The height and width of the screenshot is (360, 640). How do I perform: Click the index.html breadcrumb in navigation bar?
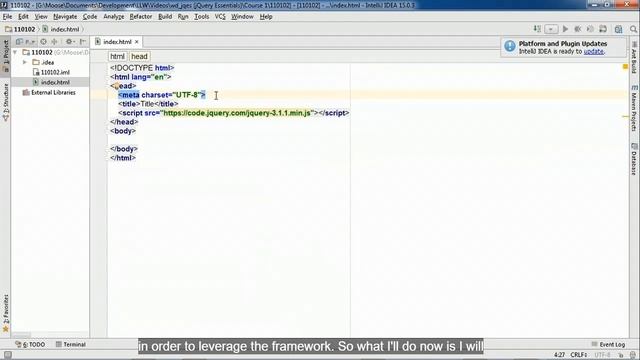(x=61, y=29)
